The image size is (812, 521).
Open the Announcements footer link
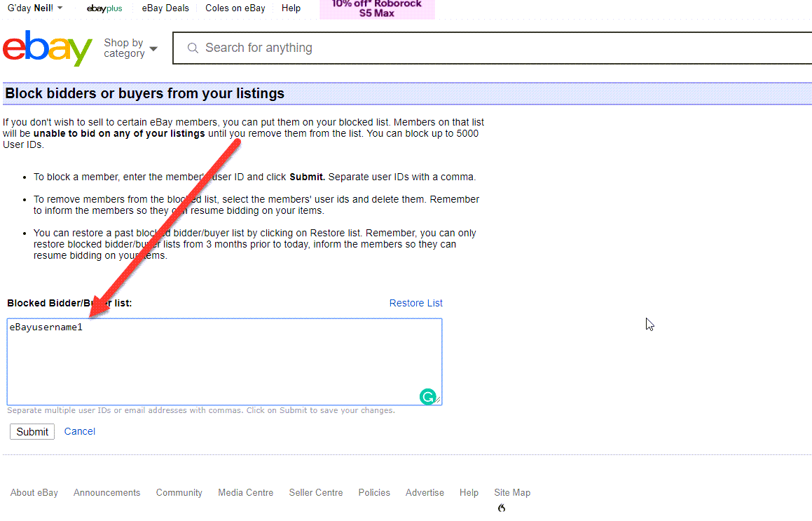(106, 492)
